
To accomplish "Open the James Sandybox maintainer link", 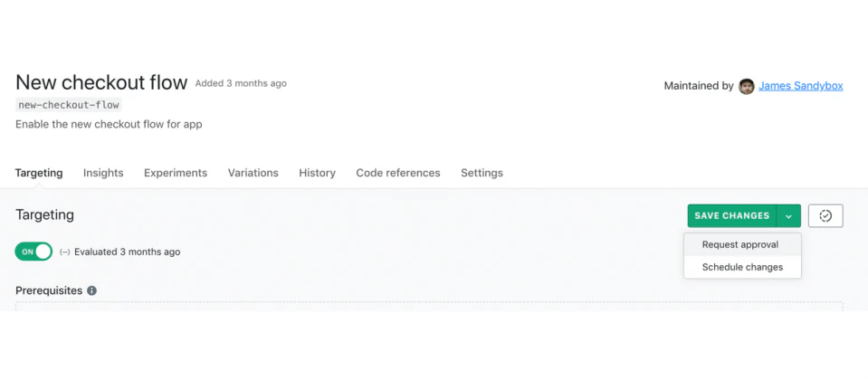I will [x=800, y=86].
